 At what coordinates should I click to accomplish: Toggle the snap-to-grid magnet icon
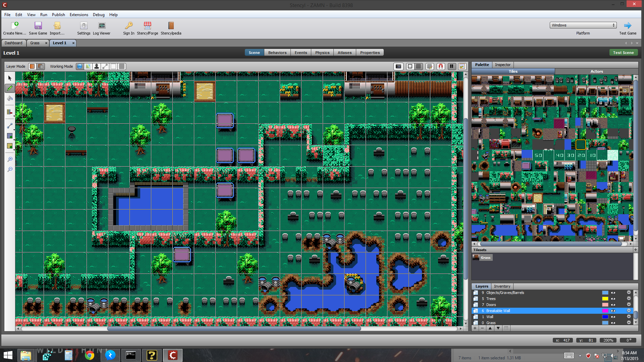point(441,66)
